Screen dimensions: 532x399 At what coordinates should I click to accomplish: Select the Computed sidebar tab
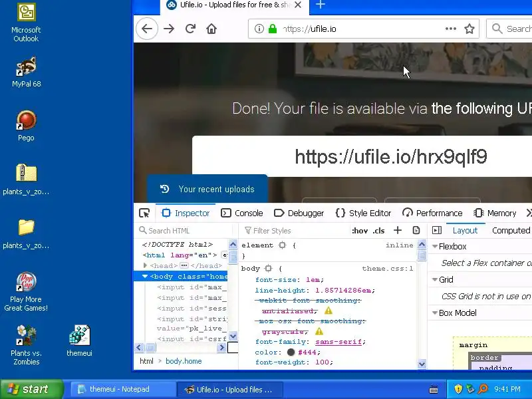pyautogui.click(x=511, y=230)
